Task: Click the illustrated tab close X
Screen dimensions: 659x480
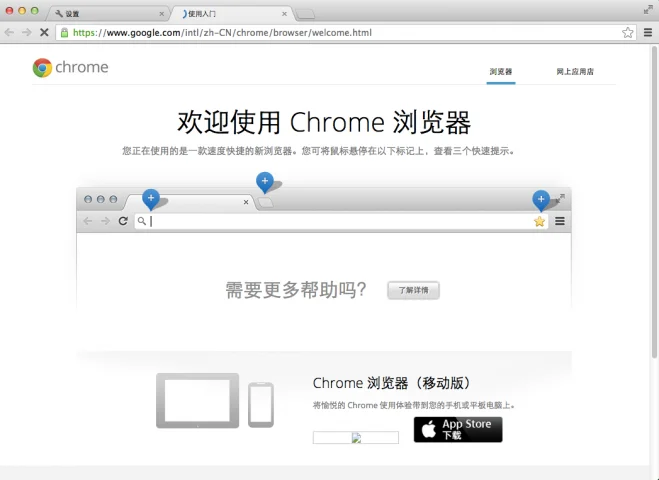Action: (246, 202)
